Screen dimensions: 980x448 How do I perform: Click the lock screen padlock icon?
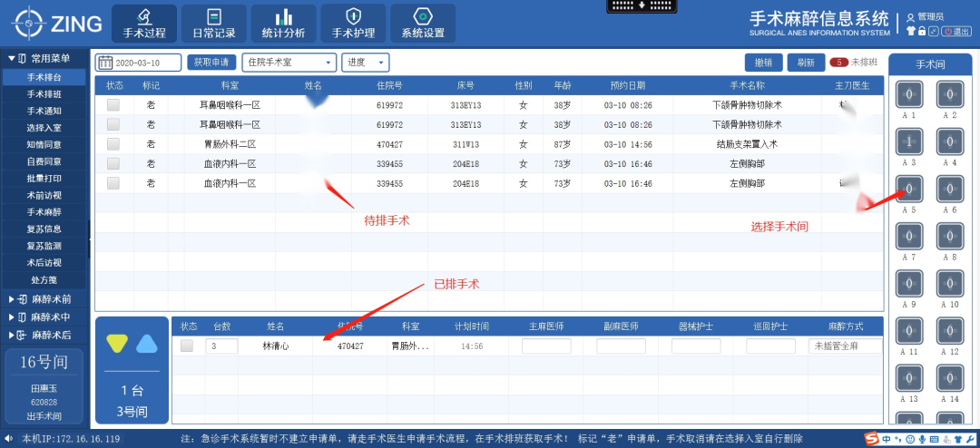tap(922, 31)
